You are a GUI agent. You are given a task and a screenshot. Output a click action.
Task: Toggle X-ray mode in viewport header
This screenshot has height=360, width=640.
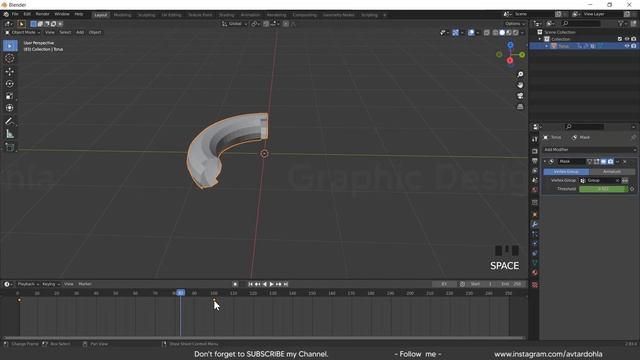[x=487, y=33]
